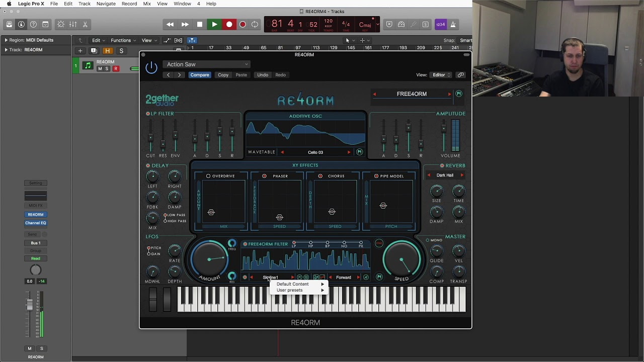Click Copy in the plug-in header
This screenshot has width=644, height=362.
223,75
